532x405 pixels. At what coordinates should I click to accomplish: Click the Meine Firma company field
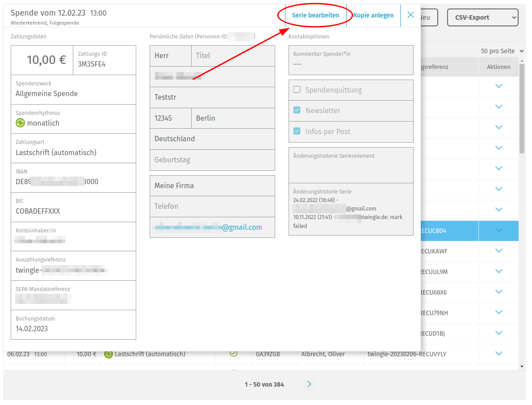click(x=212, y=186)
